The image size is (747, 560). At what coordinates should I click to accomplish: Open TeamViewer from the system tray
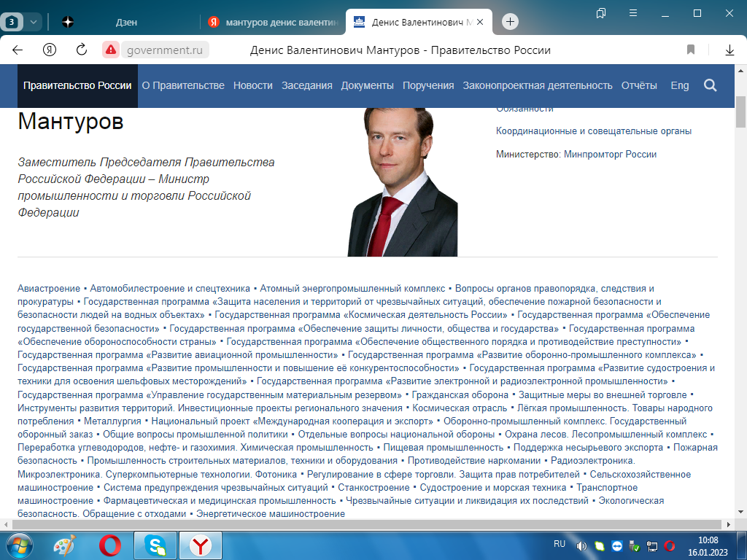[x=615, y=545]
